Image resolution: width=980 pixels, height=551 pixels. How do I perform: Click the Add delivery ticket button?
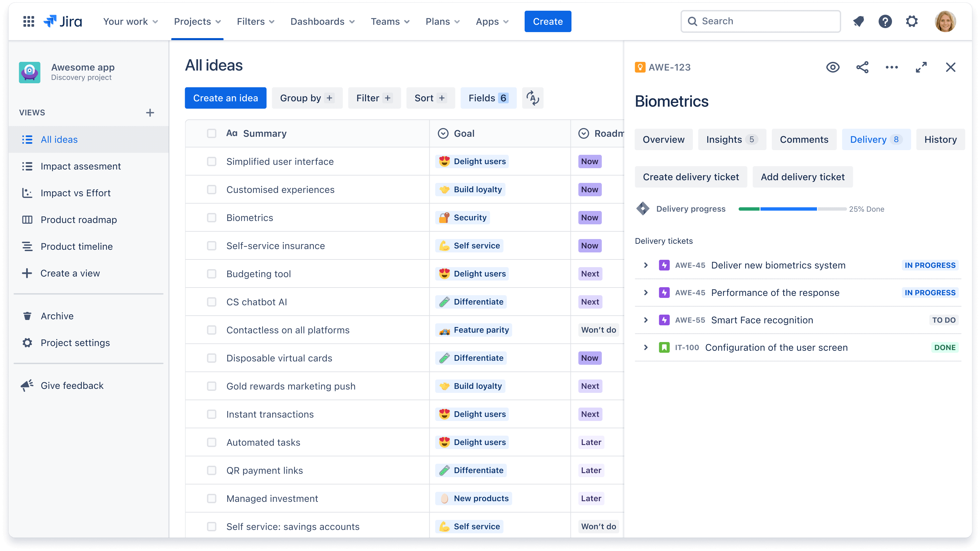[x=802, y=176]
